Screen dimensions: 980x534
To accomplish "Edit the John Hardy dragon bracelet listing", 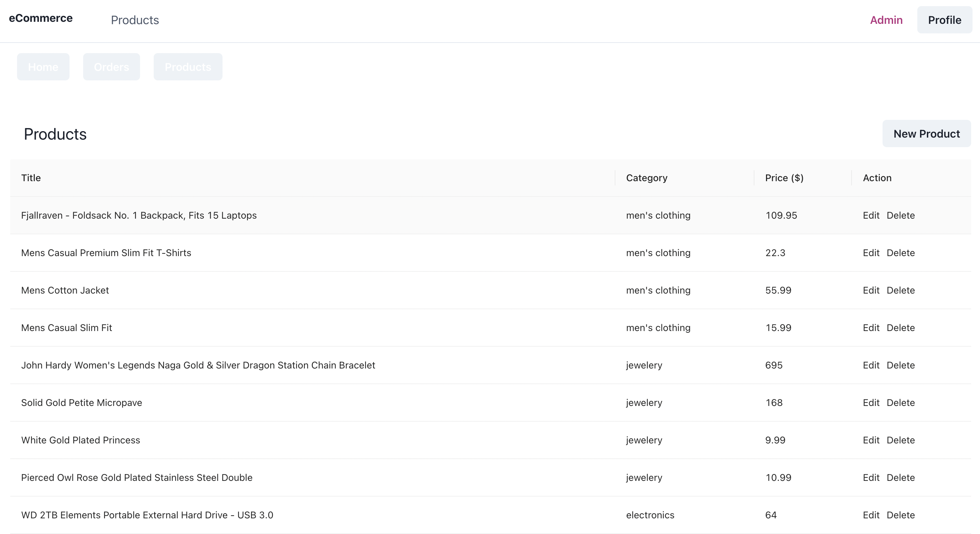I will pos(871,365).
